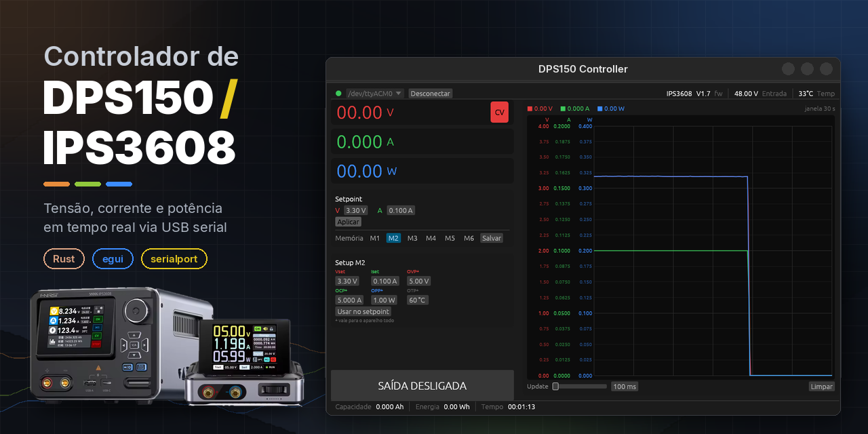Select memory slot M3
Viewport: 868px width, 434px height.
(x=412, y=238)
